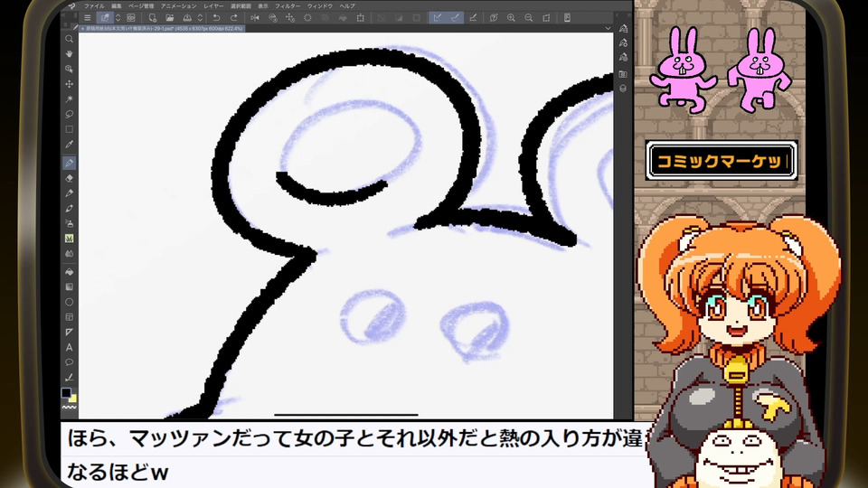Select the green Decoration tool

click(70, 239)
